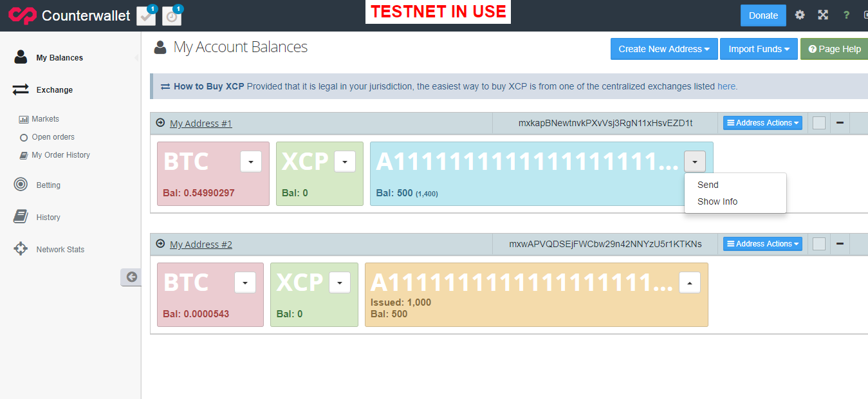Open History in the sidebar
Screen dimensions: 868x399
tap(48, 218)
